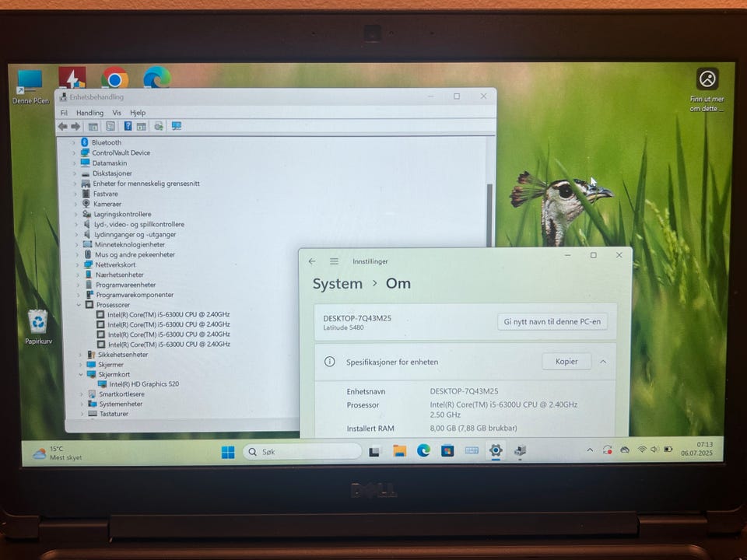Viewport: 747px width, 560px height.
Task: Click on-screen keyboard icon on taskbar
Action: coord(472,450)
